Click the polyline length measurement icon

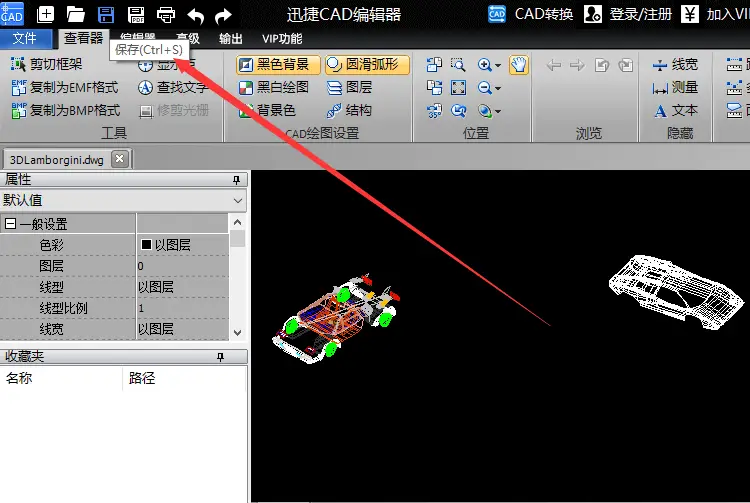(734, 87)
